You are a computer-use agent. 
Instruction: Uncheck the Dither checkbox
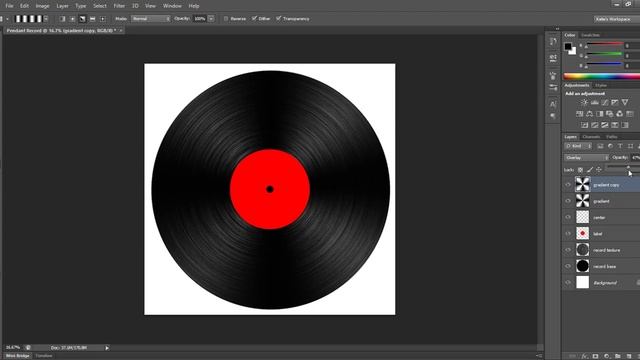point(254,19)
